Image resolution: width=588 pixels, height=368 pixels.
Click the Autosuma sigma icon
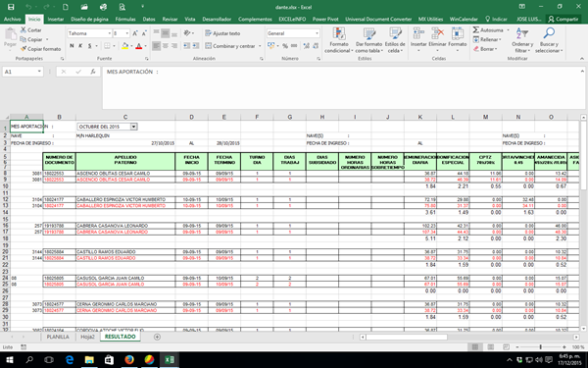coord(476,30)
